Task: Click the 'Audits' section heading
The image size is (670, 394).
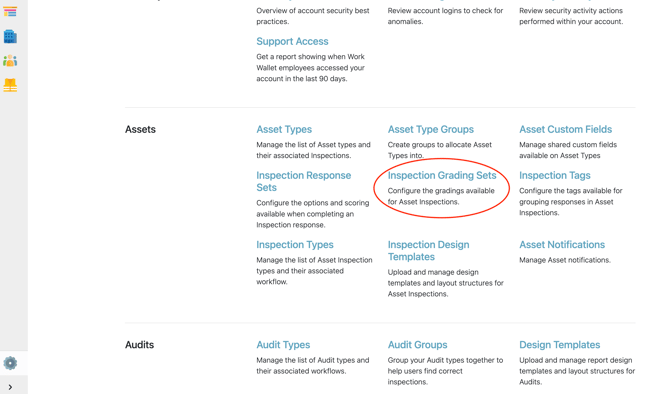Action: pos(139,345)
